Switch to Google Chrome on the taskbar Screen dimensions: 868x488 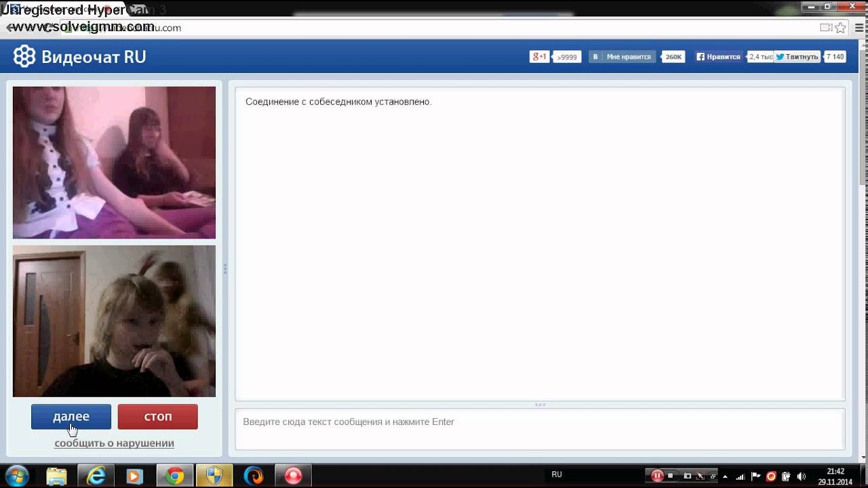coord(174,476)
